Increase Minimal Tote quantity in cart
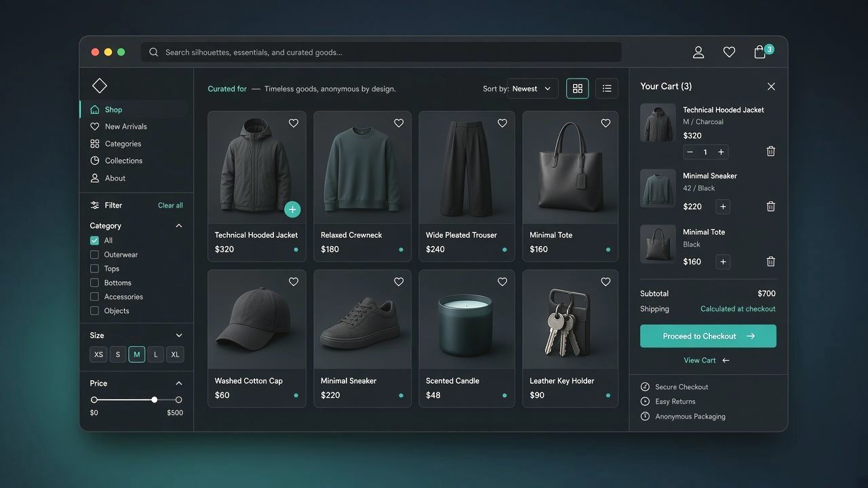This screenshot has height=488, width=868. (x=723, y=262)
